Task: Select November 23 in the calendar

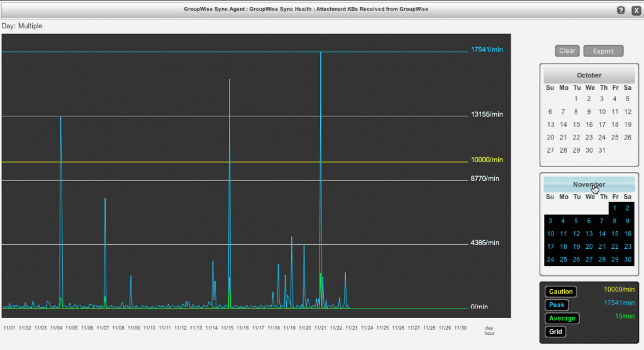Action: tap(628, 246)
